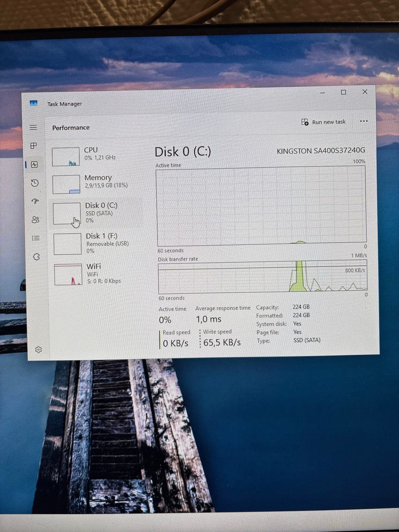This screenshot has width=399, height=532.
Task: Click the Disk 0 (C:) heading
Action: (x=183, y=152)
